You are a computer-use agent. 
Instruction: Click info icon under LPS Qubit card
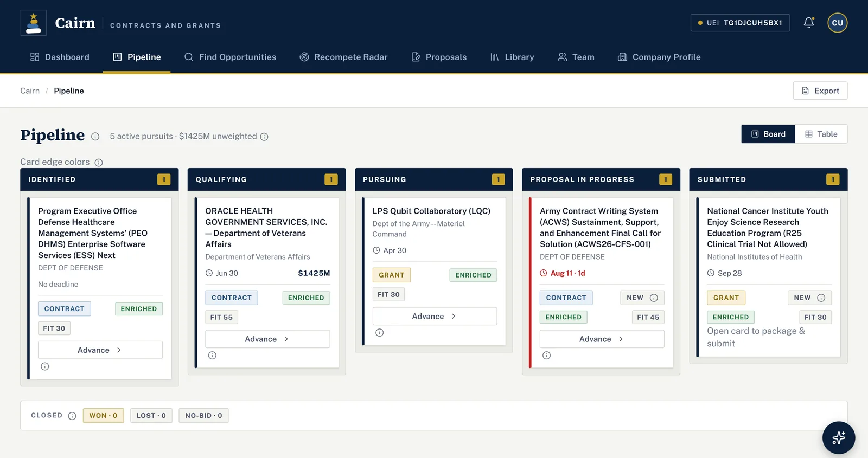tap(380, 333)
